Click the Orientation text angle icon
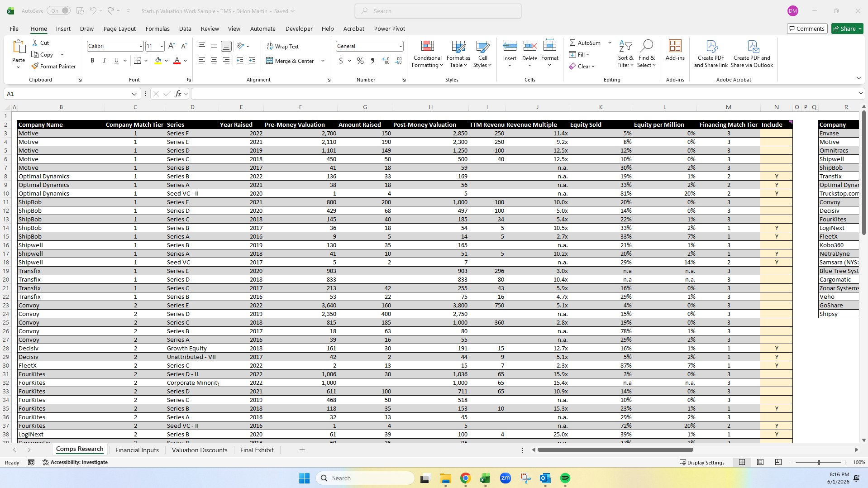 point(241,46)
